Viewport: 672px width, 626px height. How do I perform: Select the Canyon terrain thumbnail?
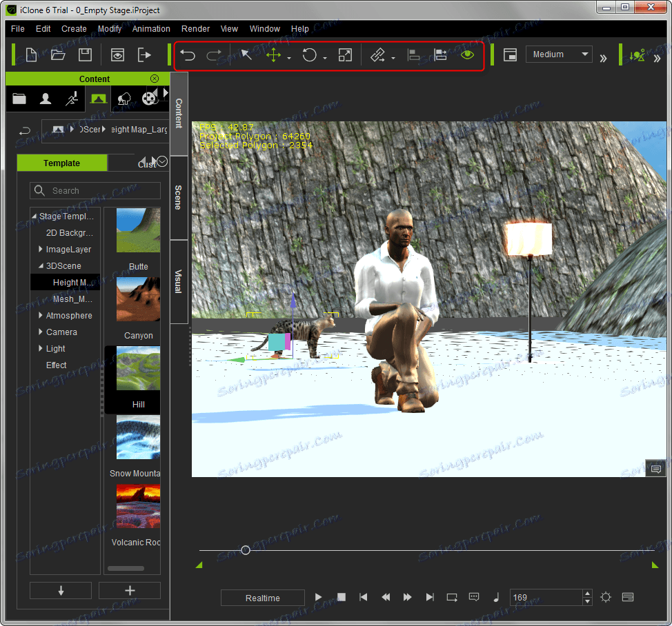click(138, 300)
